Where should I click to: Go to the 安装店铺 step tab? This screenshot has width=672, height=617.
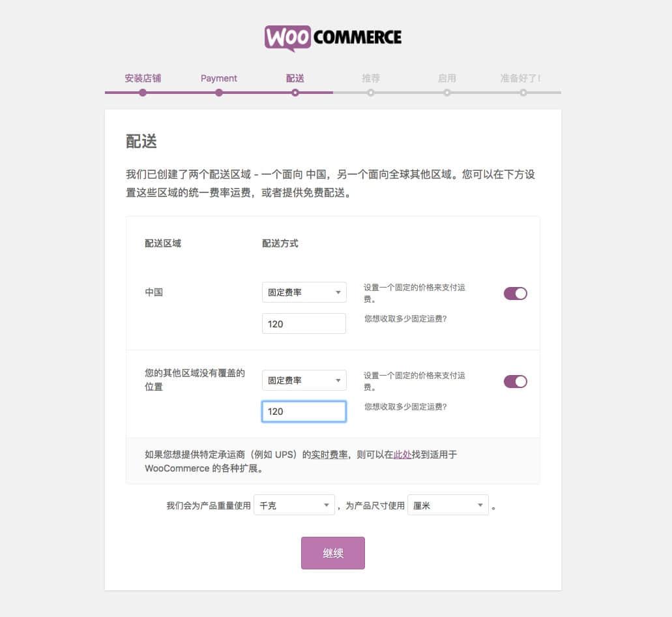(143, 78)
